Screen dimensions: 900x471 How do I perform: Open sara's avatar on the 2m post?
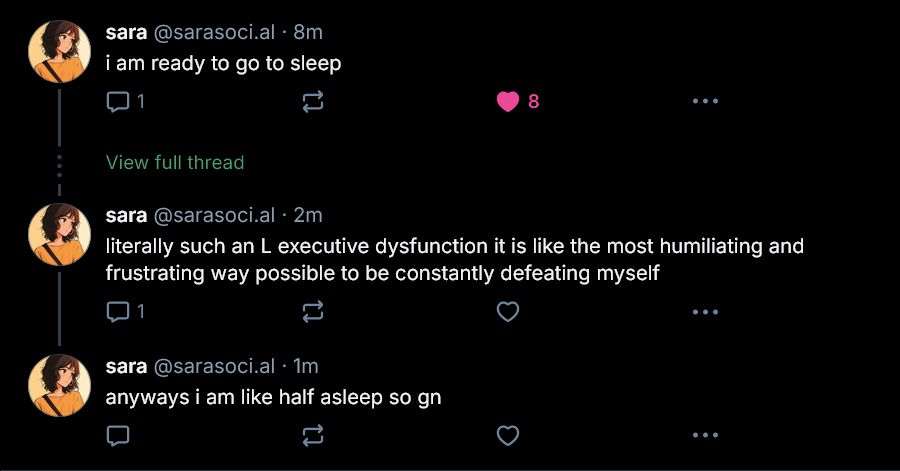(x=60, y=234)
